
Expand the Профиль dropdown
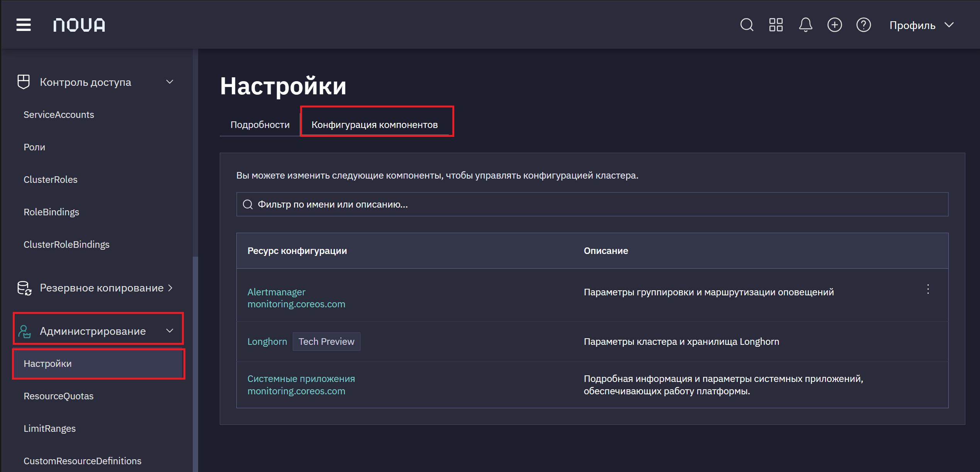coord(922,26)
